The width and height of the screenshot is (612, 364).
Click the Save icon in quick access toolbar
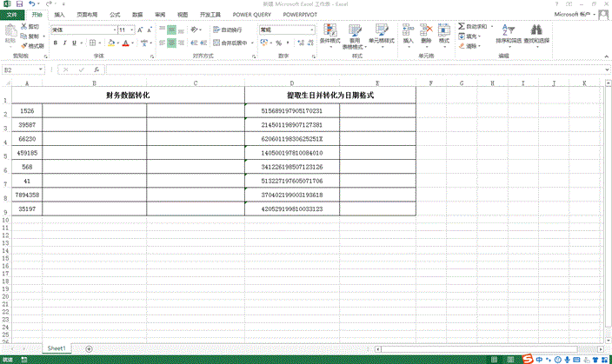click(x=20, y=4)
